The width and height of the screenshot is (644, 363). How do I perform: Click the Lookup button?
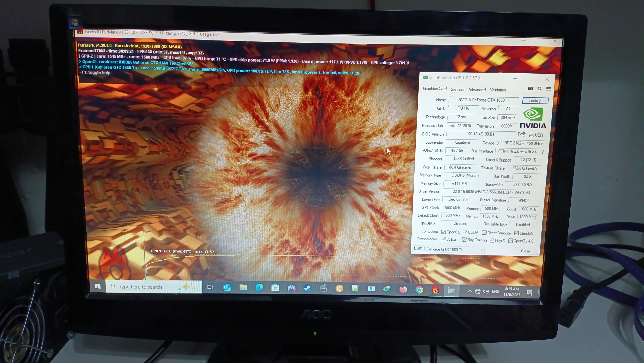(x=535, y=101)
